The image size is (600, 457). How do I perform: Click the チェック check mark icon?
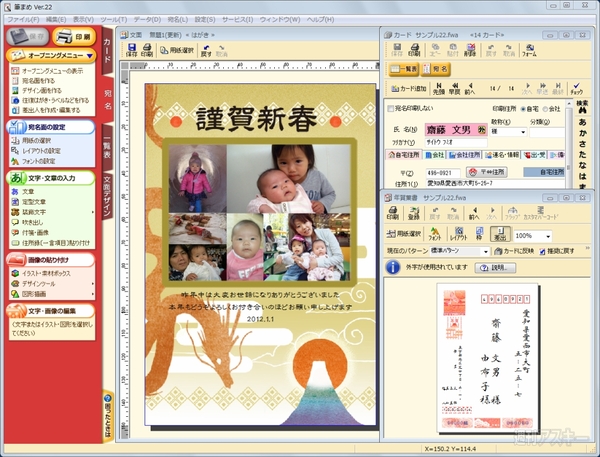coord(576,88)
